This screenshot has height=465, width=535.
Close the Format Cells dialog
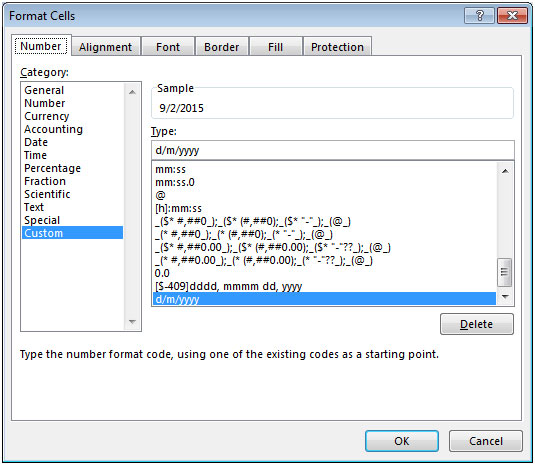pyautogui.click(x=512, y=16)
